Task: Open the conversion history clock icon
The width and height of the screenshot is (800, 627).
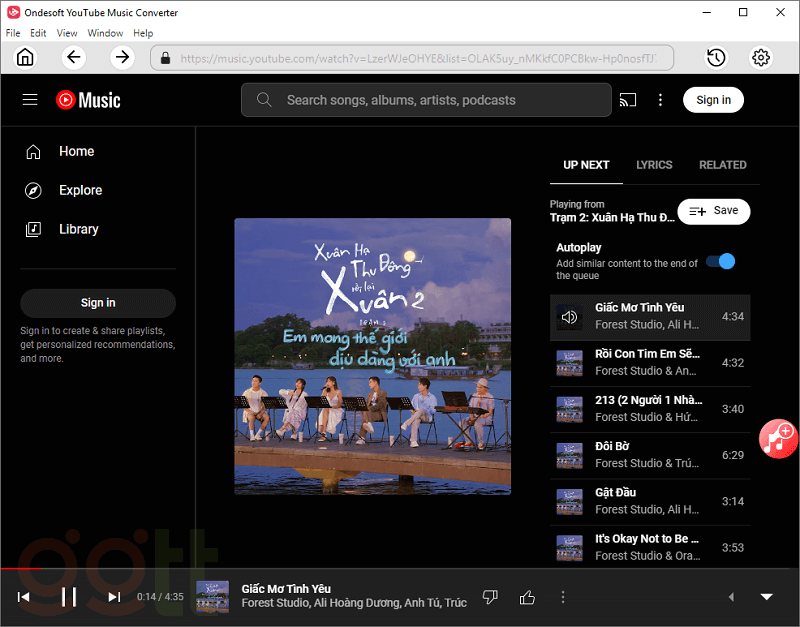Action: [716, 58]
